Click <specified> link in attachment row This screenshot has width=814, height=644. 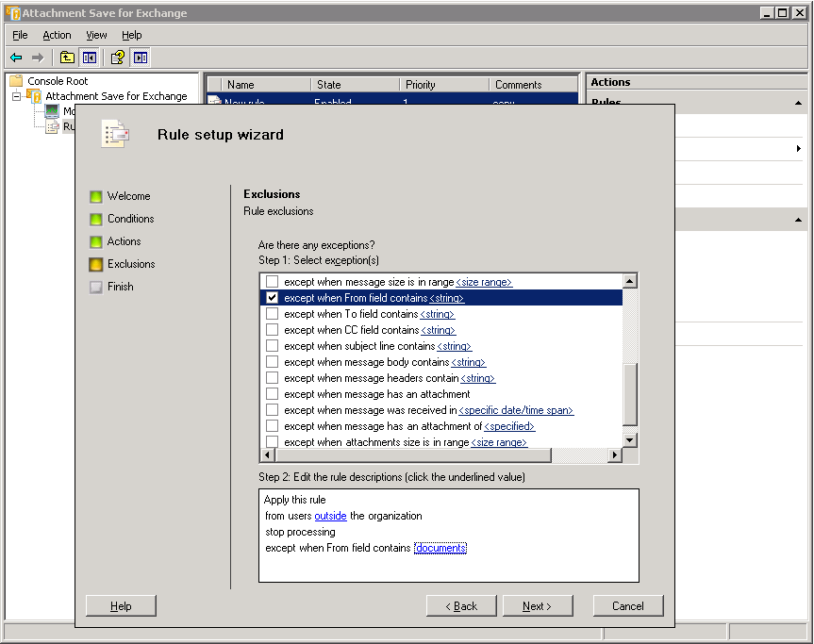coord(509,426)
